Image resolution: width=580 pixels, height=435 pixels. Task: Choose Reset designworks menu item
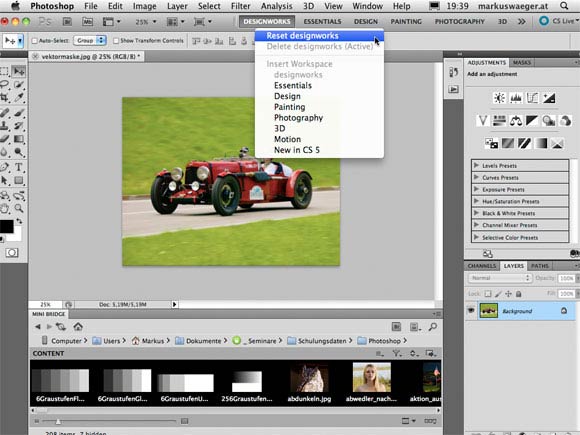point(320,36)
